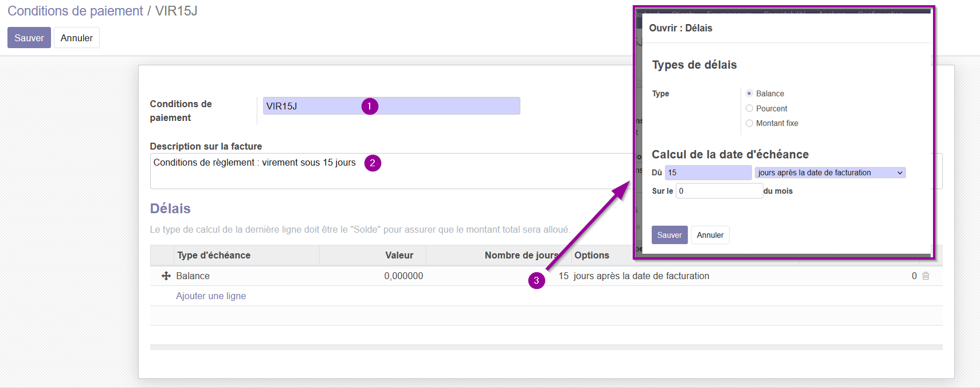Save the payment term with Sauver
980x388 pixels.
[x=29, y=38]
